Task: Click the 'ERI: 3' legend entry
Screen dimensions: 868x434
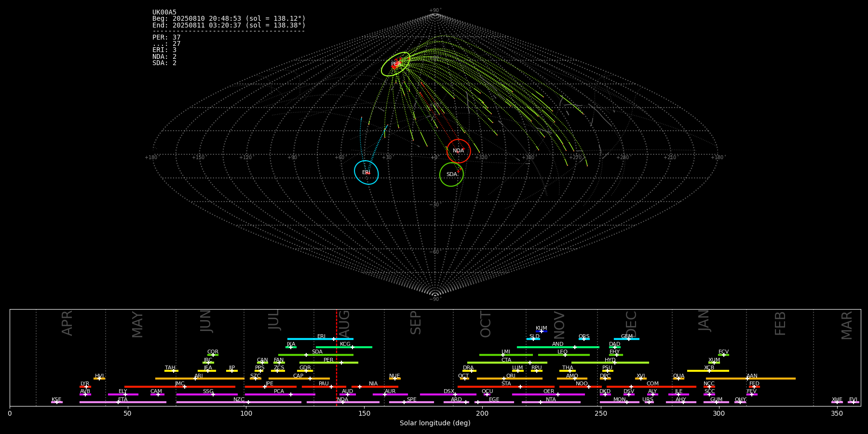Action: pos(164,50)
